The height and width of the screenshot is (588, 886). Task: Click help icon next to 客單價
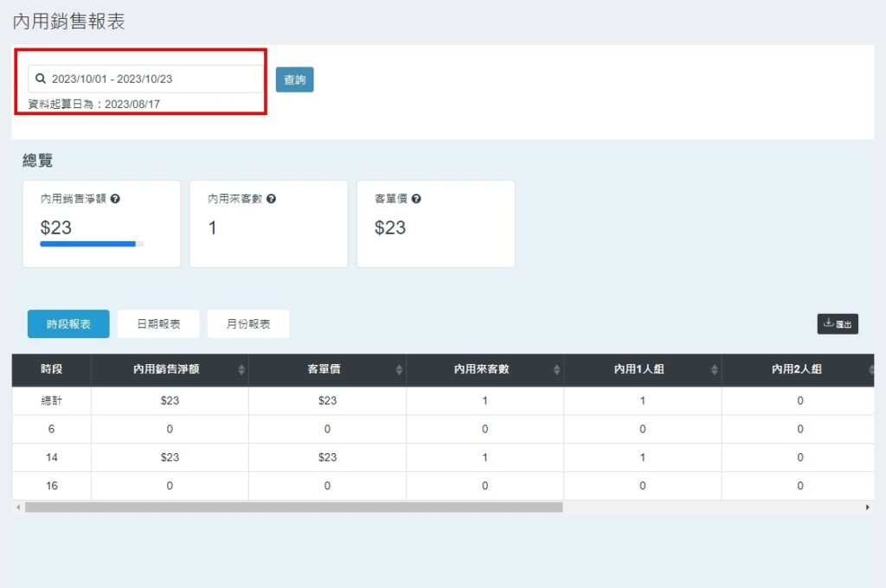point(416,199)
